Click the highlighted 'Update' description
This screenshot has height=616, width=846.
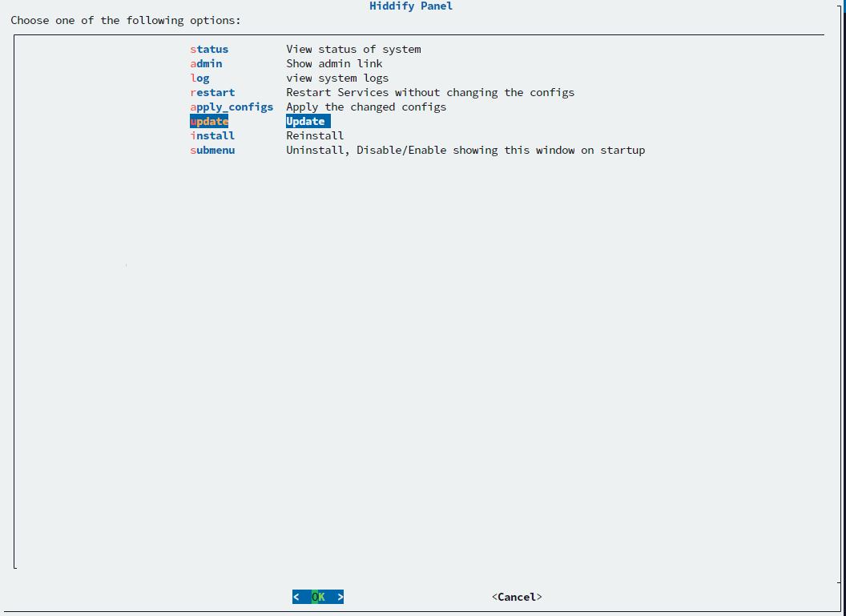click(x=308, y=122)
